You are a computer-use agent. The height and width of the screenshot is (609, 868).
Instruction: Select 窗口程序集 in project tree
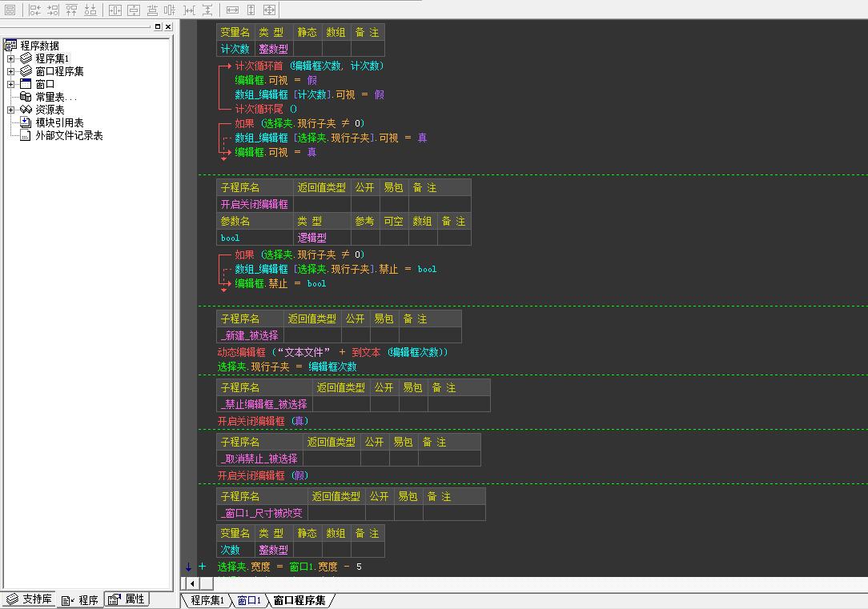coord(60,71)
